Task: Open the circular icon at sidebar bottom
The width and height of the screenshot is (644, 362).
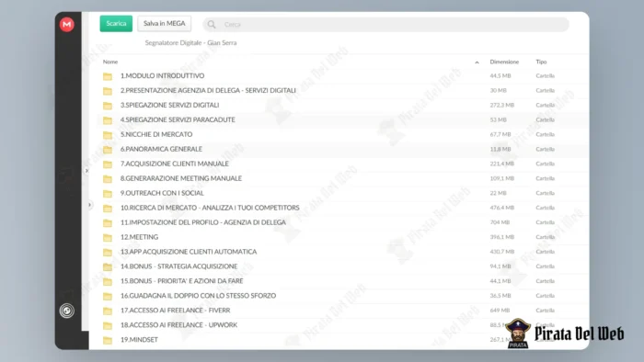Action: [66, 311]
